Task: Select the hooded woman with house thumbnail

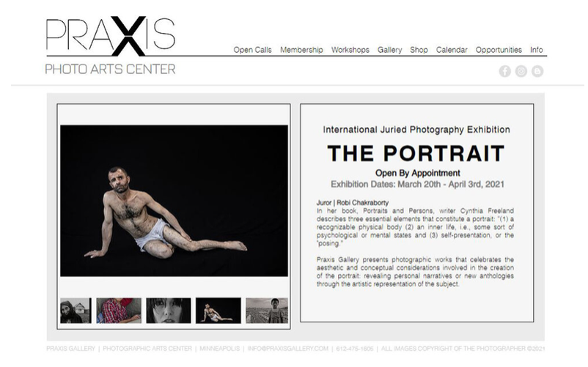Action: click(76, 311)
